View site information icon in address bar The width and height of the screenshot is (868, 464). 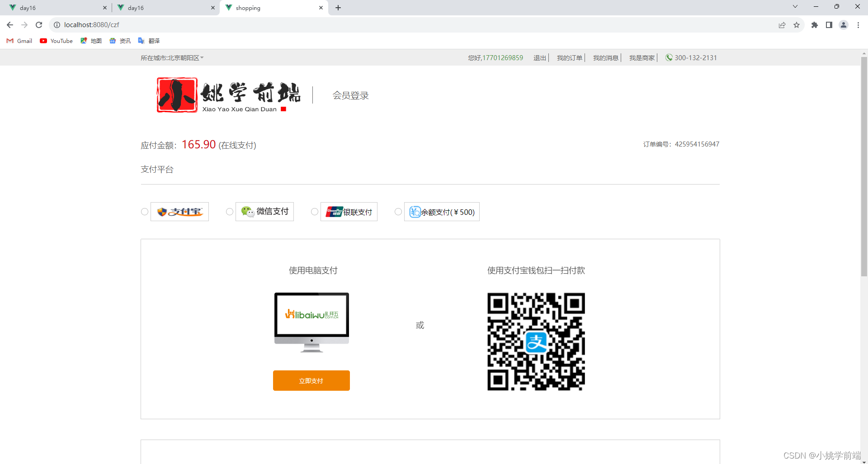pos(57,25)
